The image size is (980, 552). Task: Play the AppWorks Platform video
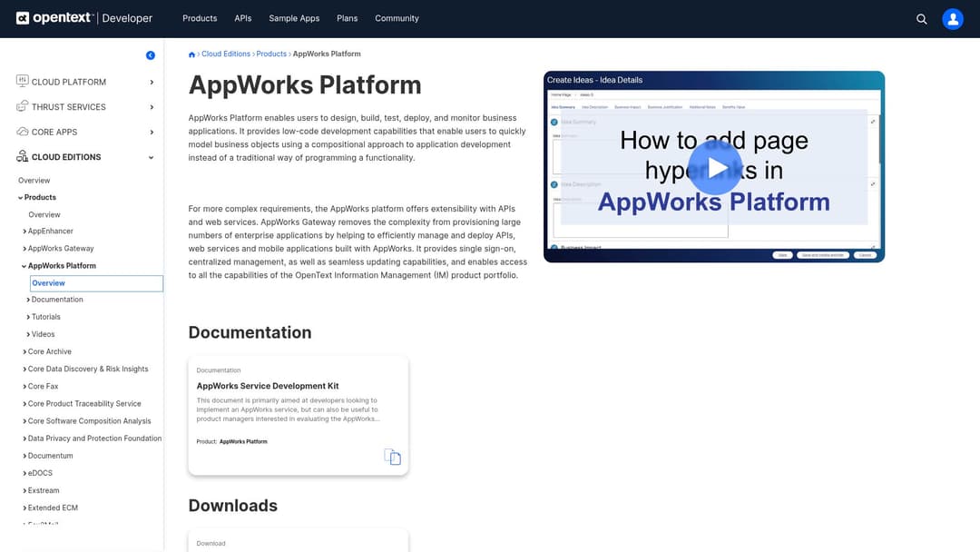pyautogui.click(x=714, y=168)
